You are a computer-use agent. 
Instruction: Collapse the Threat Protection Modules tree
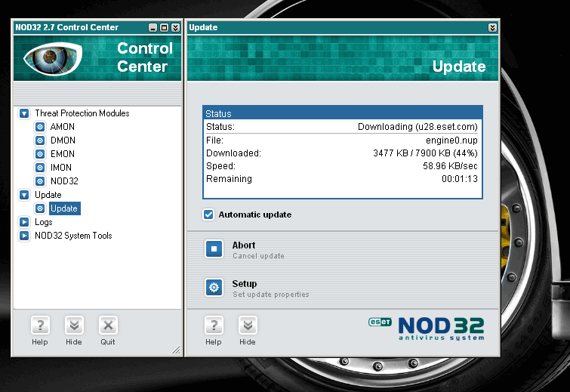(x=24, y=113)
